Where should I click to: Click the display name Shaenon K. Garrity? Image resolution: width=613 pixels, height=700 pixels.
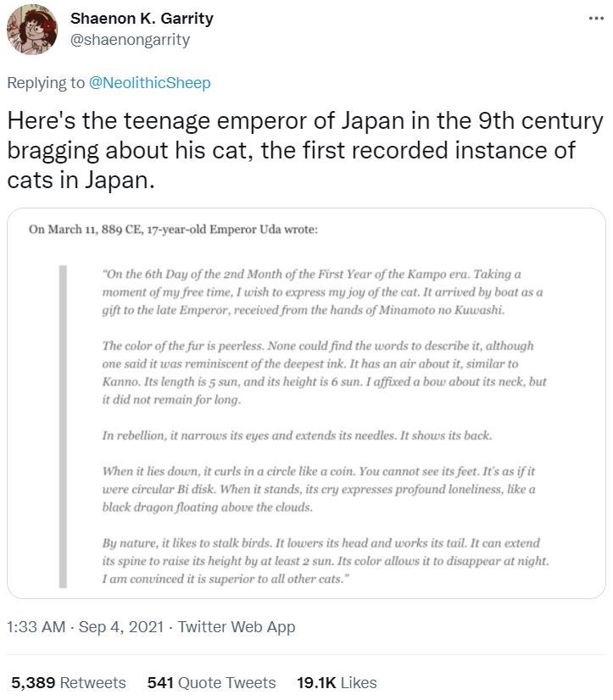pyautogui.click(x=141, y=18)
